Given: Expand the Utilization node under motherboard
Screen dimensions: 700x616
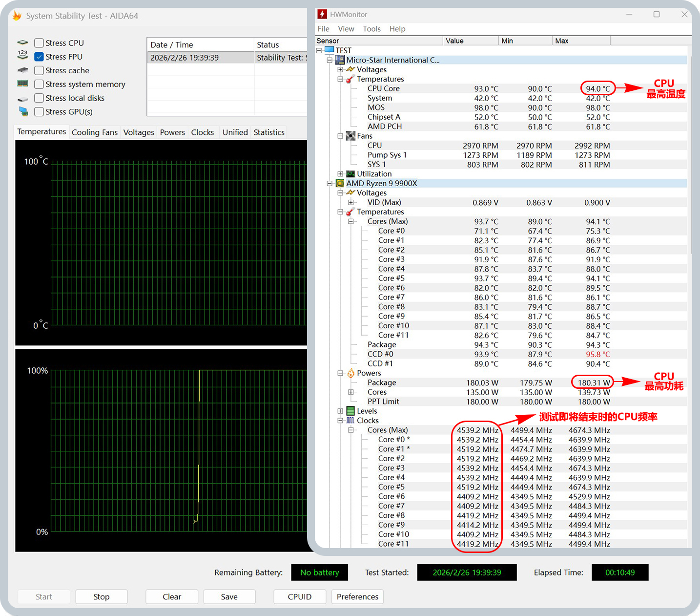Looking at the screenshot, I should 340,174.
